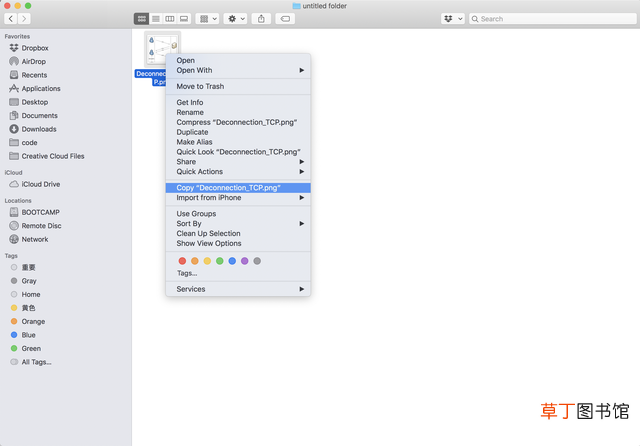Go back with the back arrow
640x446 pixels.
click(x=11, y=19)
